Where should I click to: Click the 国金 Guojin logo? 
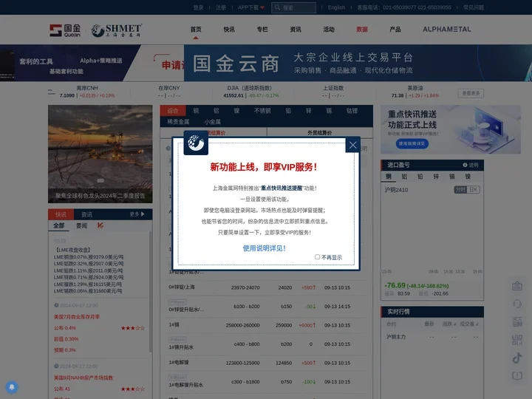tap(65, 30)
